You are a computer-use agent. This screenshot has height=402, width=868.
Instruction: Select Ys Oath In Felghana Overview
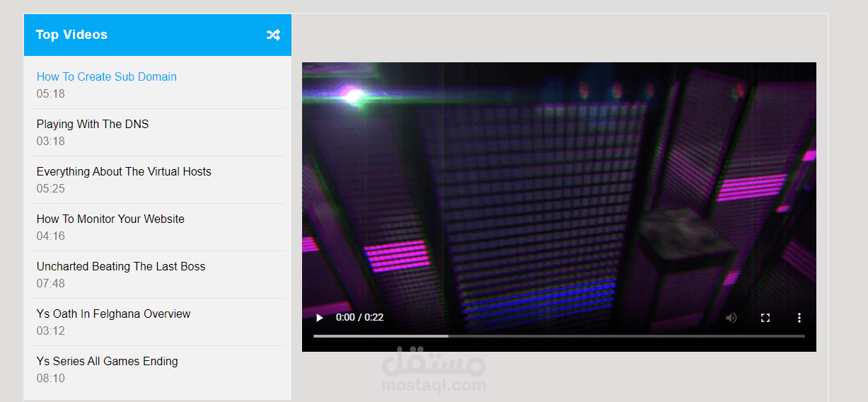point(113,314)
